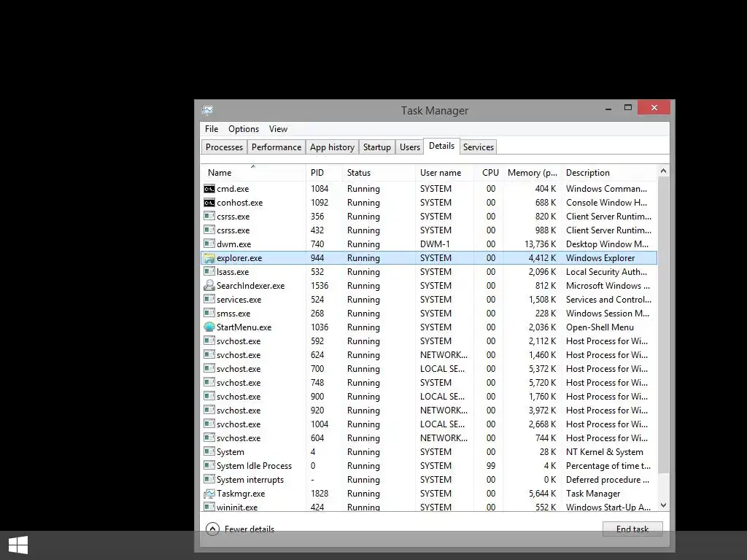This screenshot has height=560, width=747.
Task: Switch to the Performance tab
Action: pos(276,147)
